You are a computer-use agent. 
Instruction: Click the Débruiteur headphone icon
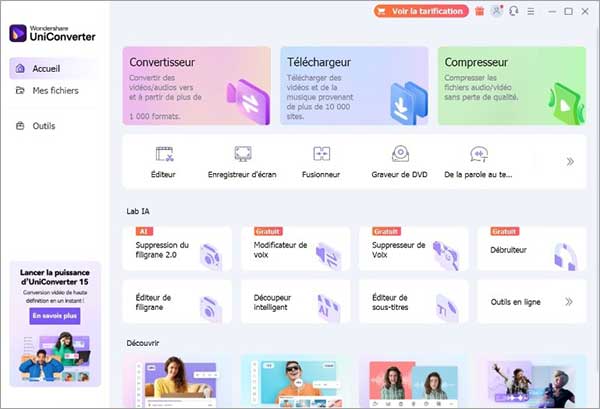[566, 256]
